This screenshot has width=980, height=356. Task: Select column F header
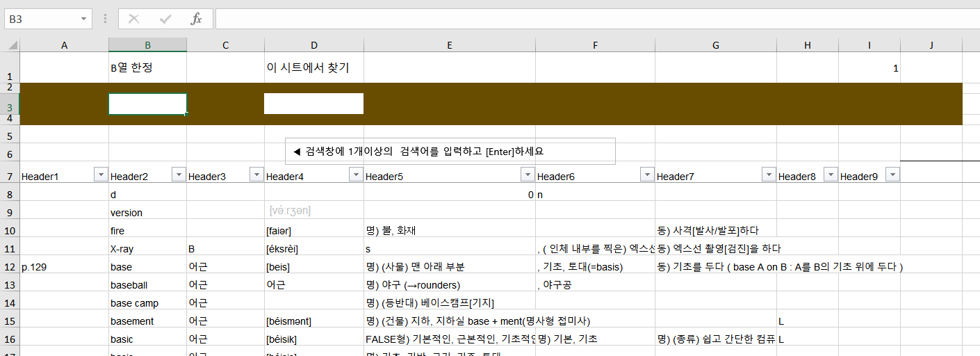(595, 45)
